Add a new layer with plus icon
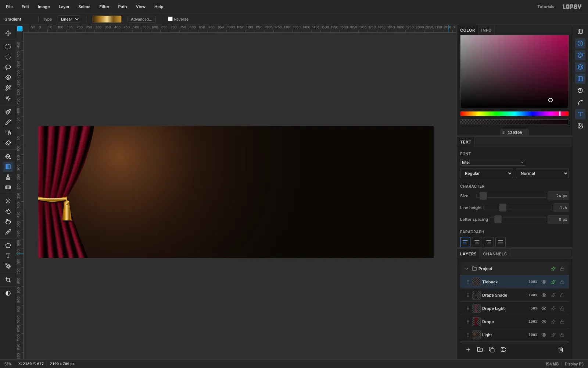The image size is (588, 368). 468,350
